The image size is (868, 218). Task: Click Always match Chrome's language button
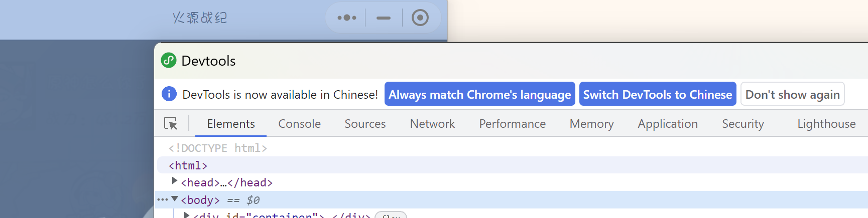[x=479, y=94]
